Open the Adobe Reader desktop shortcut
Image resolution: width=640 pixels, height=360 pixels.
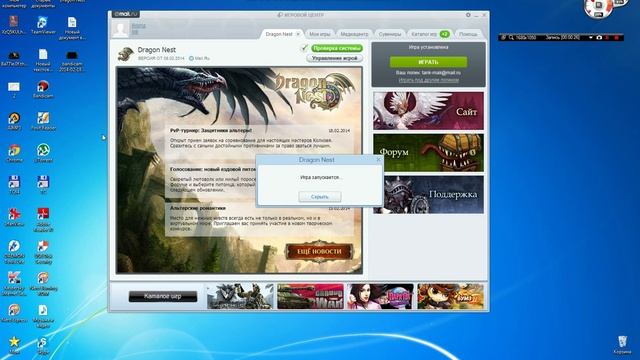43,219
